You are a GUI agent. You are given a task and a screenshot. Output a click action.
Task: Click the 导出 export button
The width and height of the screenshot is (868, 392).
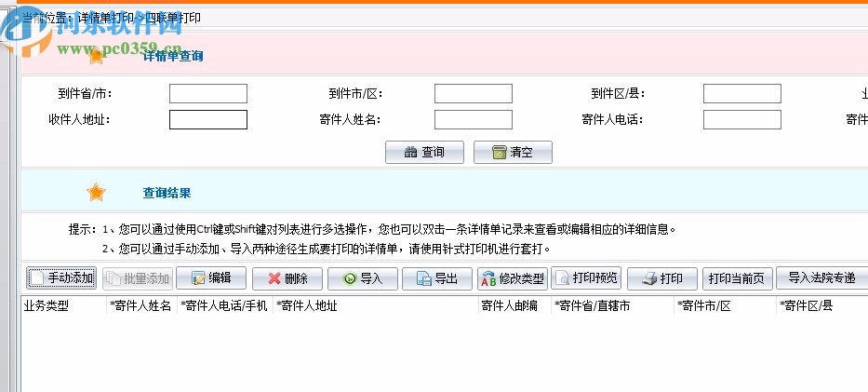tap(437, 278)
